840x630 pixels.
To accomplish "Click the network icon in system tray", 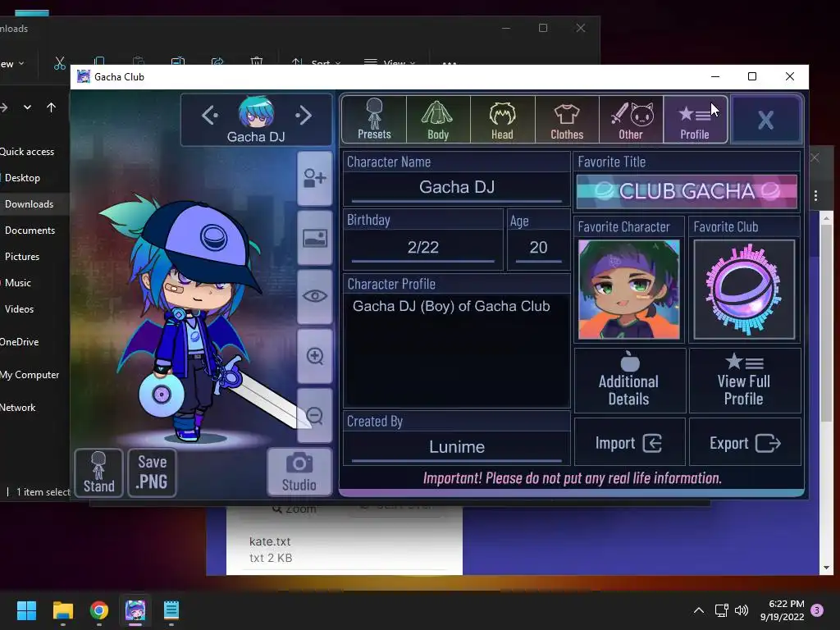I will 721,610.
